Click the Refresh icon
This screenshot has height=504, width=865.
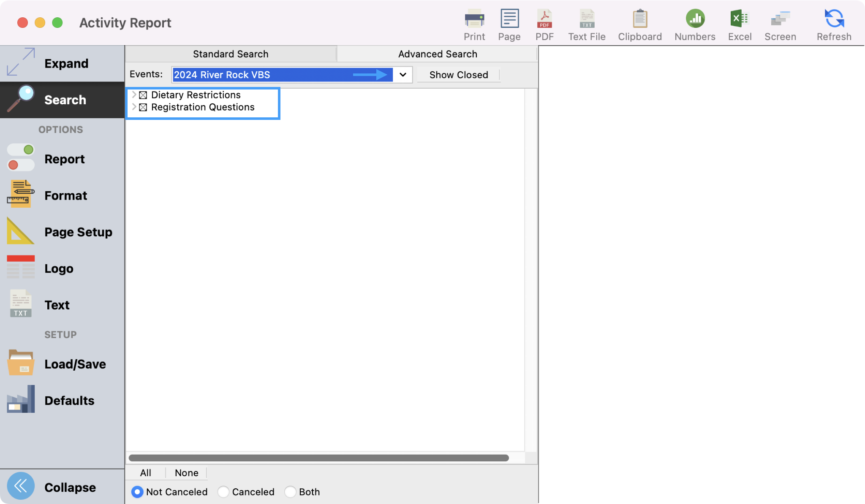click(x=834, y=19)
